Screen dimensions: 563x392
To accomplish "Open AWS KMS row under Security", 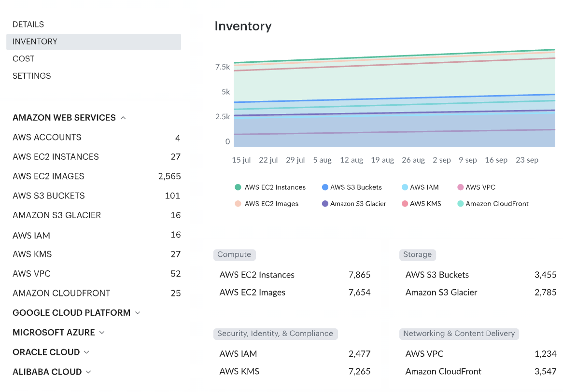I will (295, 372).
